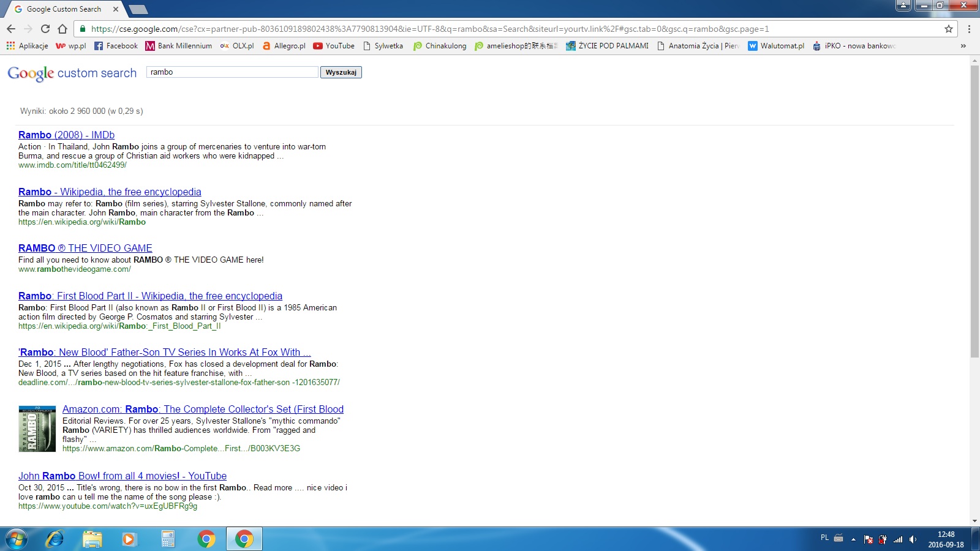Click the address bar URL
The width and height of the screenshot is (980, 551).
point(430,29)
